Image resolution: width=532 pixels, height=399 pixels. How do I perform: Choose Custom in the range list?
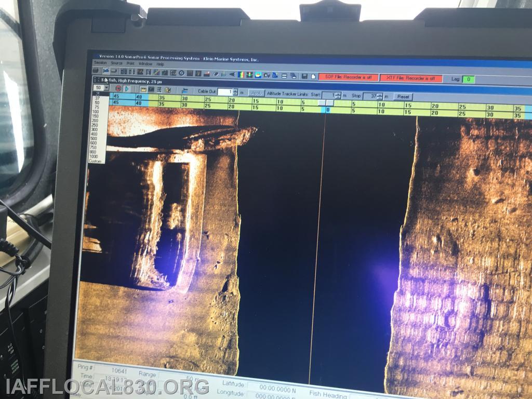95,161
